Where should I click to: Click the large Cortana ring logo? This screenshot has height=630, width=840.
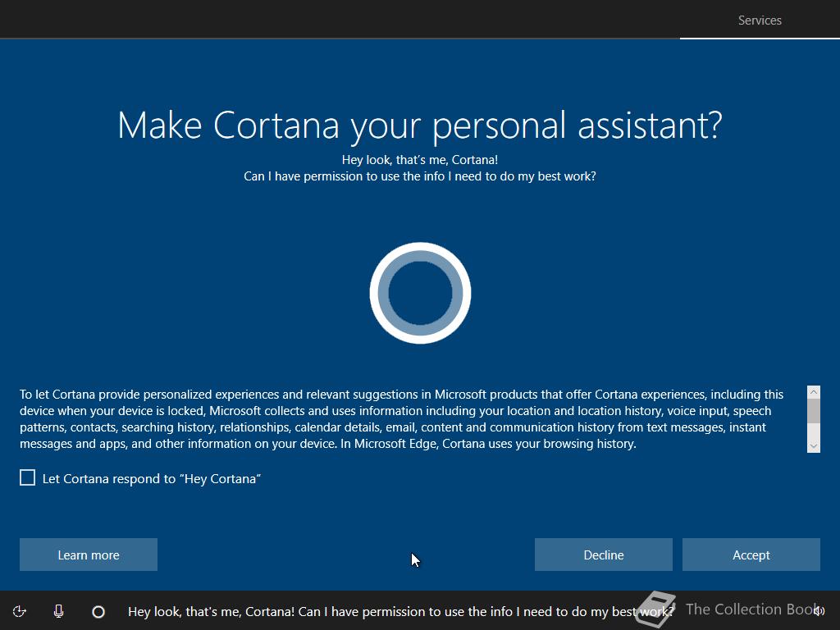pos(420,293)
